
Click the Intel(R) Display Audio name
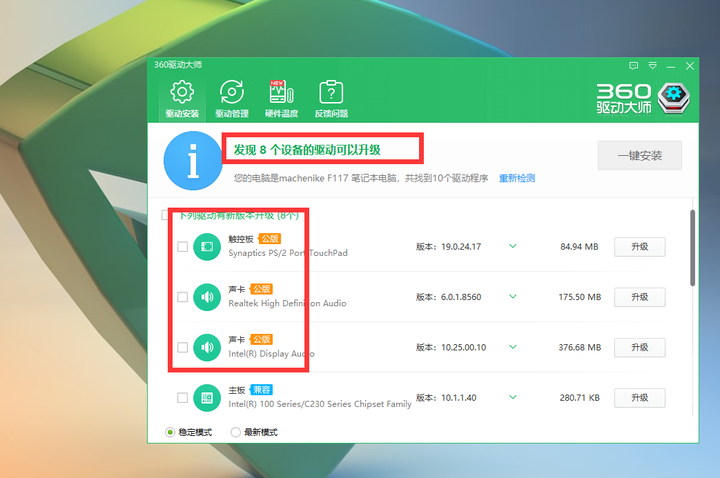pyautogui.click(x=271, y=354)
